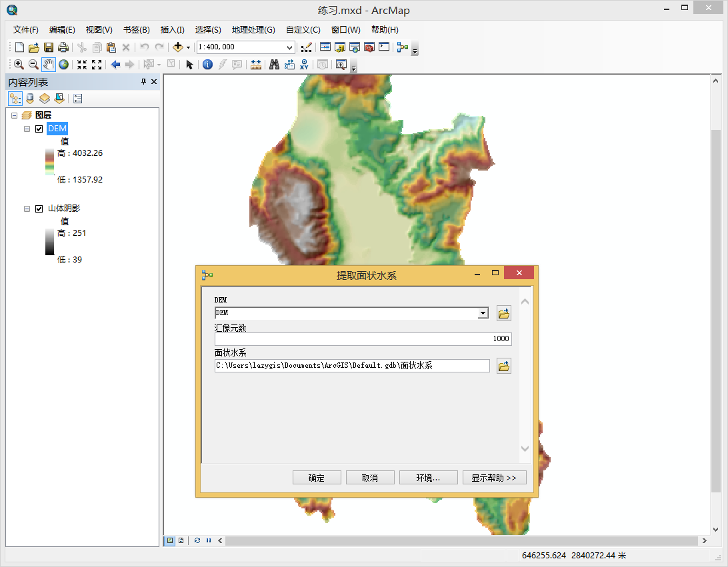This screenshot has width=728, height=567.
Task: Click Fixed Zoom In arrows
Action: [82, 65]
